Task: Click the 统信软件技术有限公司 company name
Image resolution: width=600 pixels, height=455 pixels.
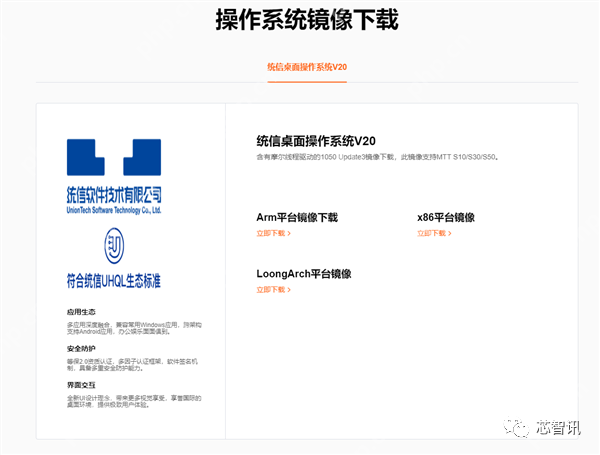Action: click(114, 195)
